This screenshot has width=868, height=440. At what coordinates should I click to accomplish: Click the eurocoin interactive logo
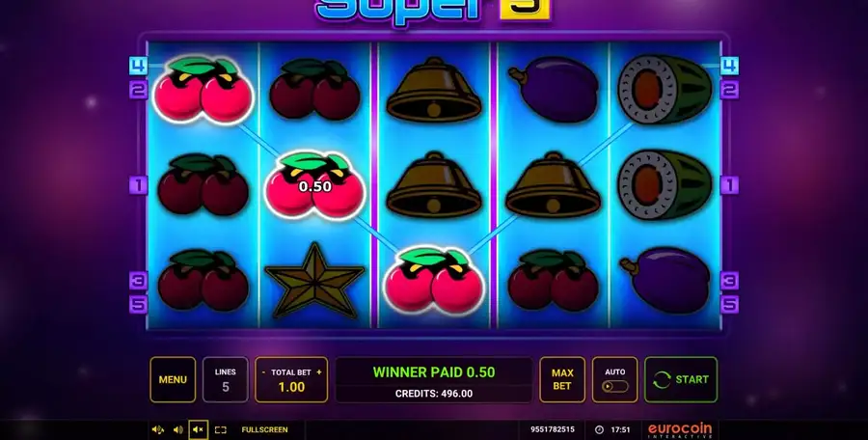[680, 430]
